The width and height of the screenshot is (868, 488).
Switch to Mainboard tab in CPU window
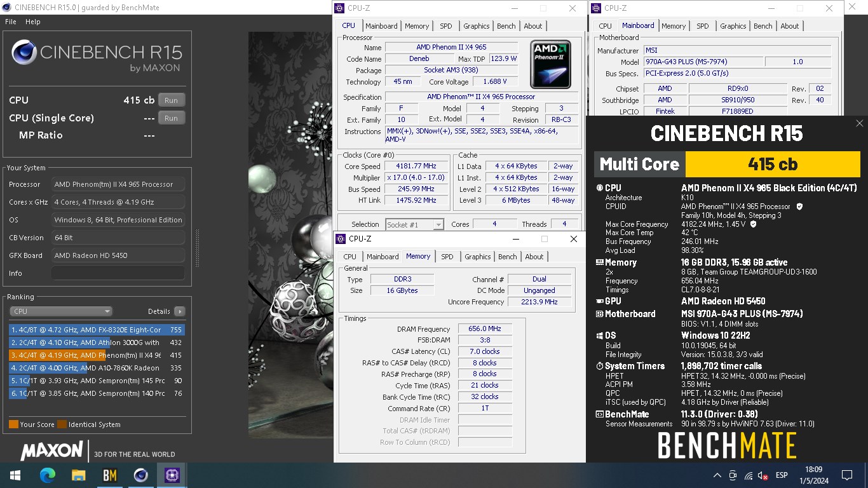381,26
